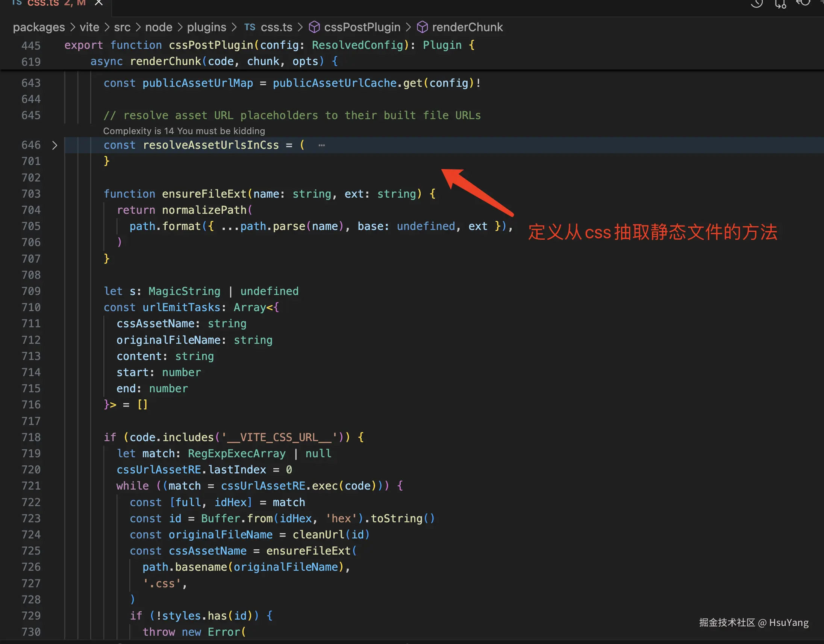This screenshot has width=824, height=644.
Task: Click the open changes compare icon
Action: click(x=780, y=4)
